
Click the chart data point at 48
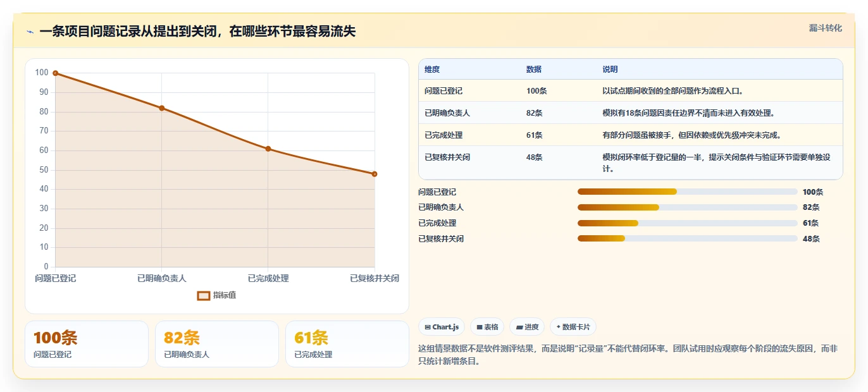375,174
